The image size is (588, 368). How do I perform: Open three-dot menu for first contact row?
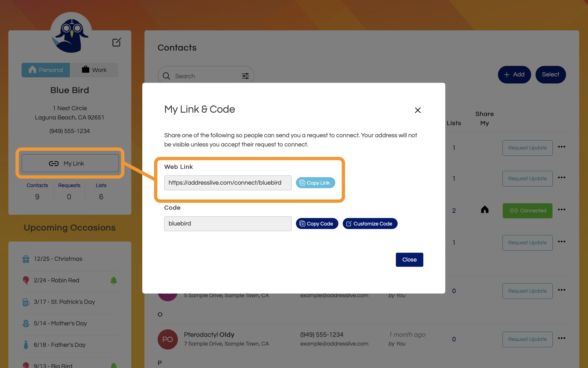[561, 147]
